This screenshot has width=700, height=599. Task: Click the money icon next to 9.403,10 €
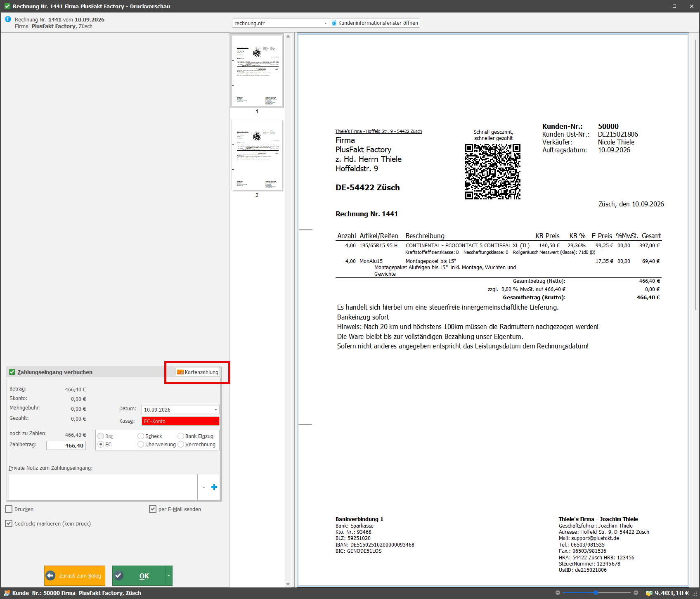coord(649,593)
